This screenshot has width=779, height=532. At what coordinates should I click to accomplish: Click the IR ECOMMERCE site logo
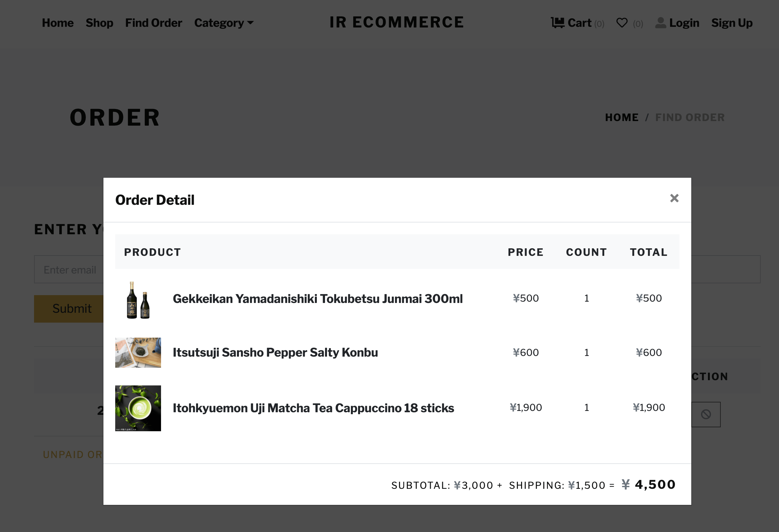click(397, 23)
